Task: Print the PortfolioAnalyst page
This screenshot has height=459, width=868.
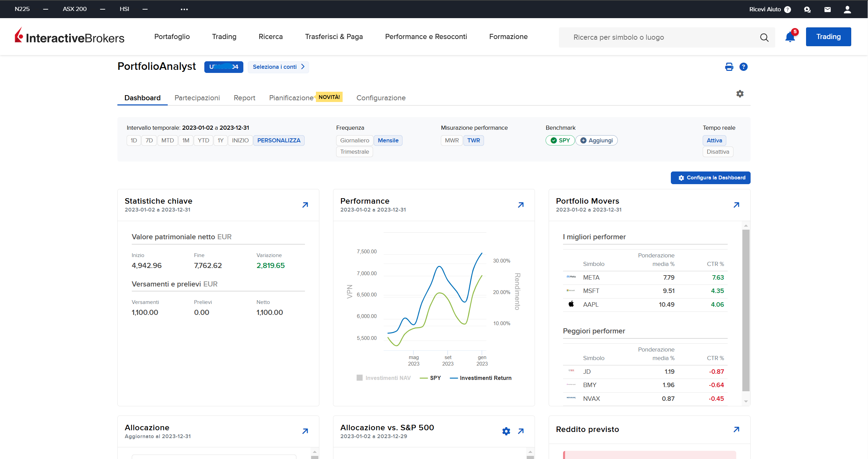Action: (x=729, y=67)
